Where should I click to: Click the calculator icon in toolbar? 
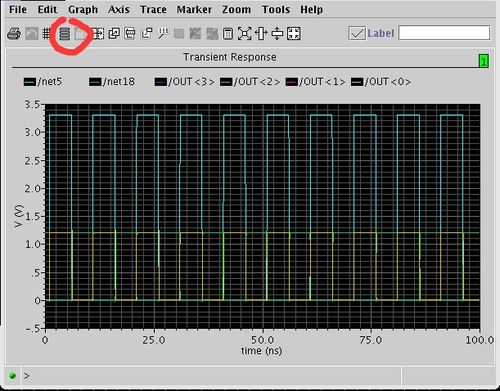tap(228, 34)
